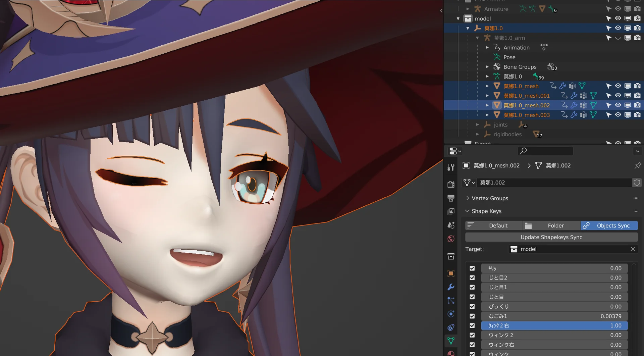Open the Render properties tab
This screenshot has height=356, width=644.
[451, 184]
